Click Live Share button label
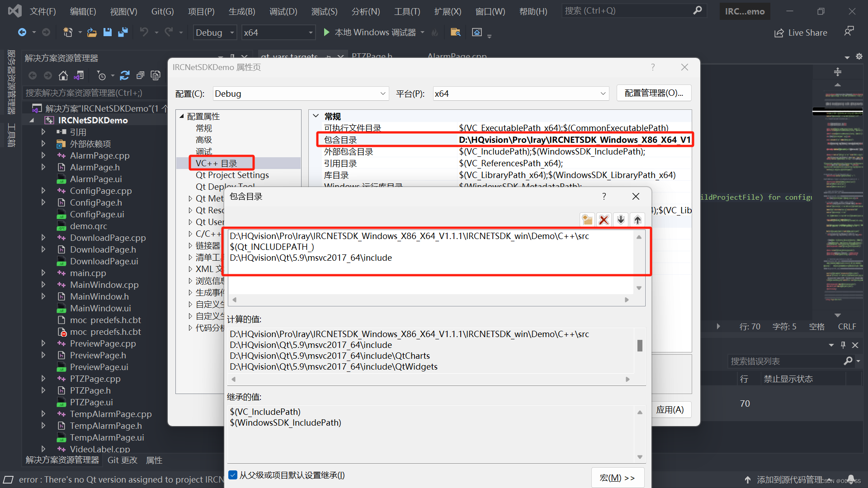This screenshot has width=868, height=488. pos(807,33)
